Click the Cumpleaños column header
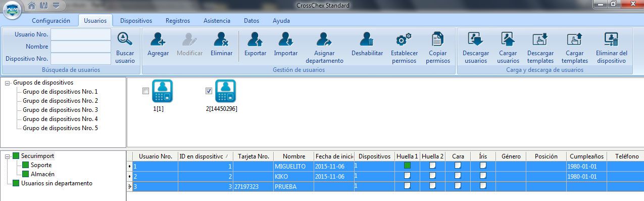The image size is (644, 201). 586,156
